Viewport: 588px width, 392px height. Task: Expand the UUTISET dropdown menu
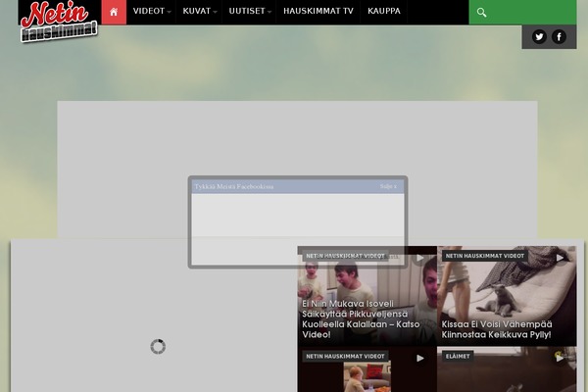(250, 11)
